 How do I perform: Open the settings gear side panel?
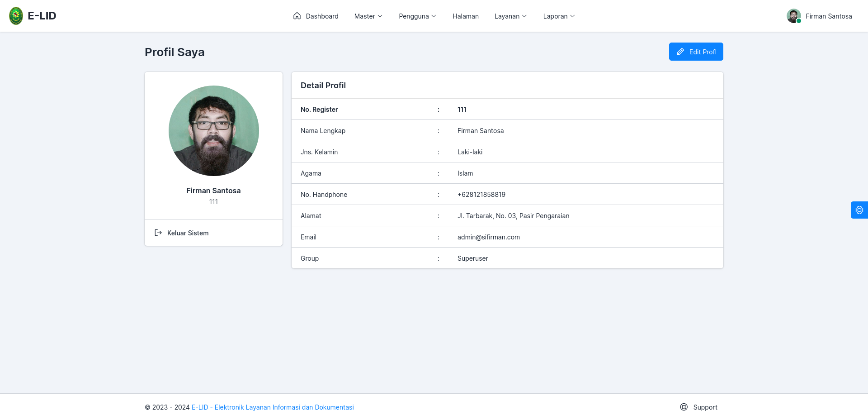click(859, 210)
